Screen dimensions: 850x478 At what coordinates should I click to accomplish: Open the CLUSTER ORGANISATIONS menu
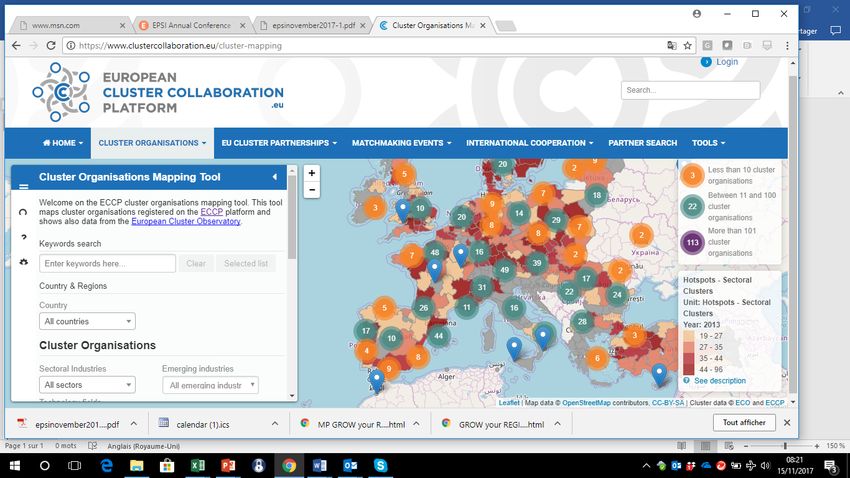pos(152,143)
